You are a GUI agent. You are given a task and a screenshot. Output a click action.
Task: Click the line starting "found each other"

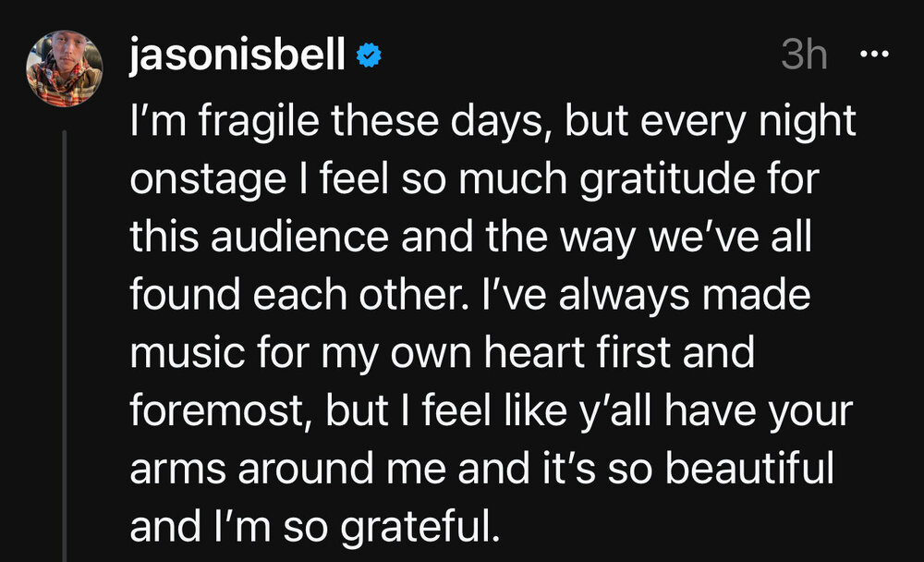(x=470, y=297)
